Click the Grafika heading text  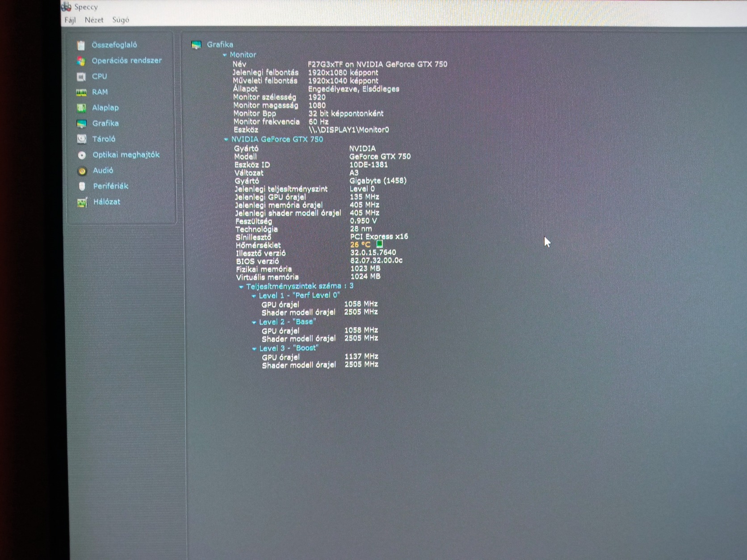220,45
